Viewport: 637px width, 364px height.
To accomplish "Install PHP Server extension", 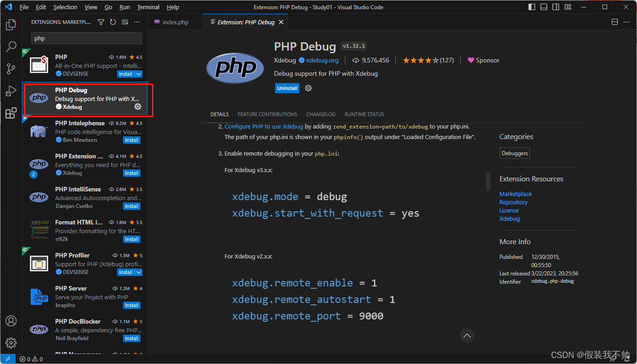I will [132, 305].
